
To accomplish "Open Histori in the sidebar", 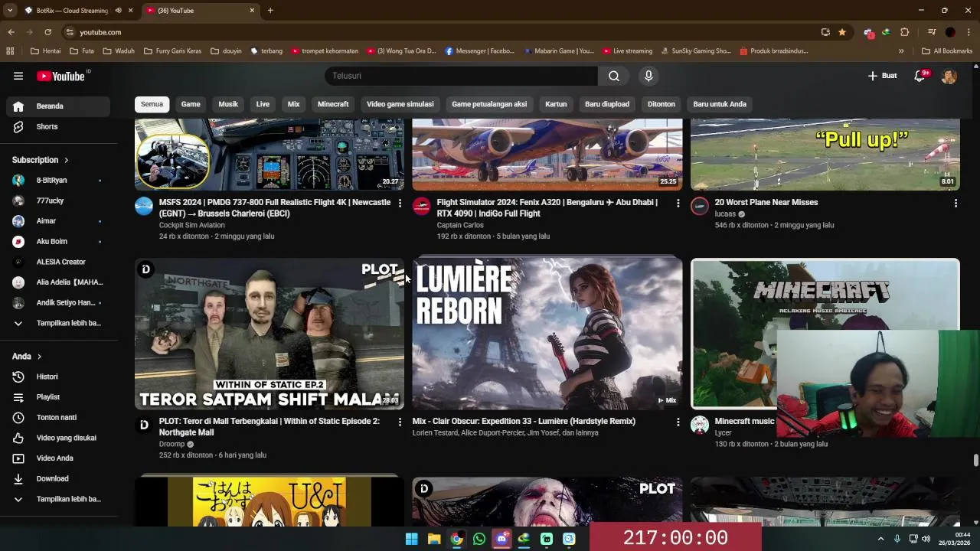I will 58,377.
